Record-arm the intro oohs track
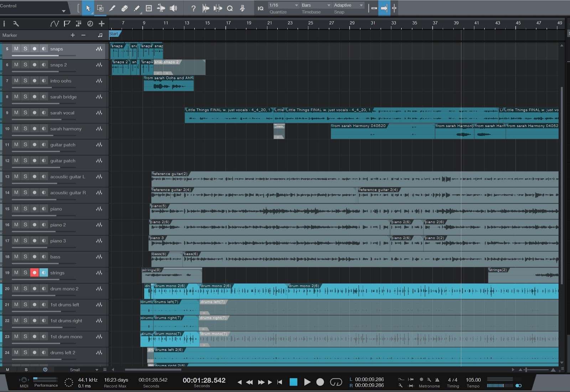 pyautogui.click(x=34, y=81)
